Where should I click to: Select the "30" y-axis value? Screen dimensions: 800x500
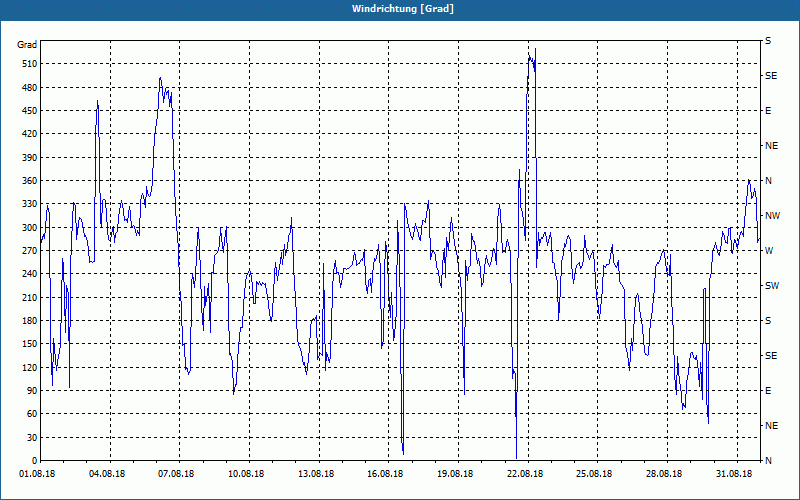click(32, 438)
